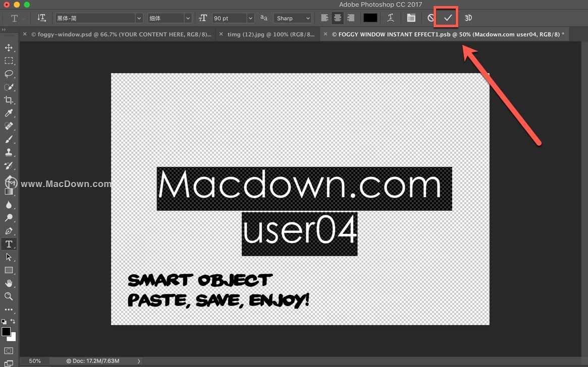
Task: Open the status bar Doc info arrow menu
Action: tap(139, 361)
